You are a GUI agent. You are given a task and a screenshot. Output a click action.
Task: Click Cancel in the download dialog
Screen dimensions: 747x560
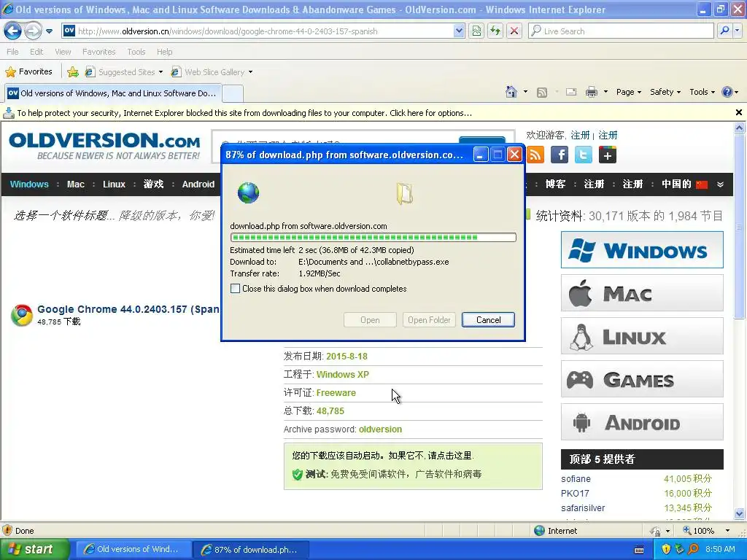coord(488,320)
